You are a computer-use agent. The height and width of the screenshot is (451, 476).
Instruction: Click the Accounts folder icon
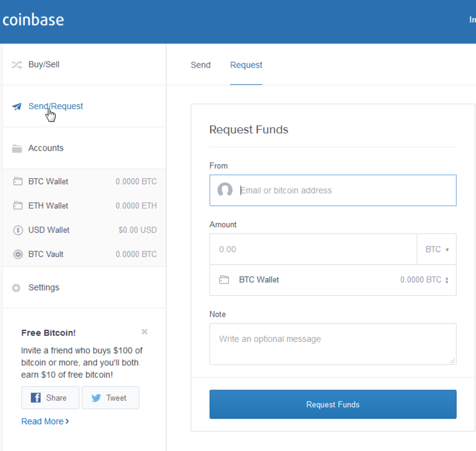click(x=17, y=148)
